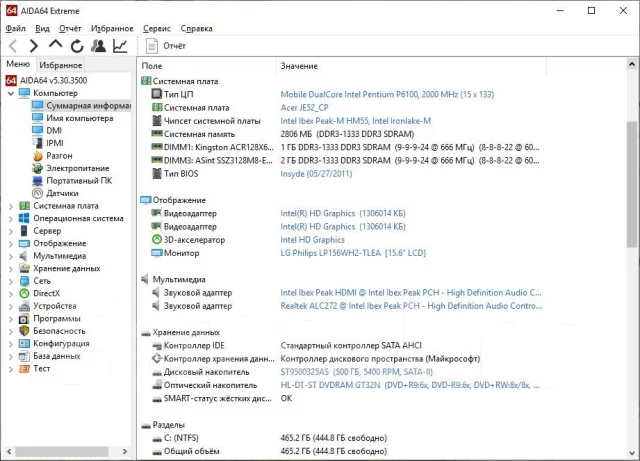Click the Безопасность shield icon
This screenshot has width=640, height=461.
pos(24,331)
